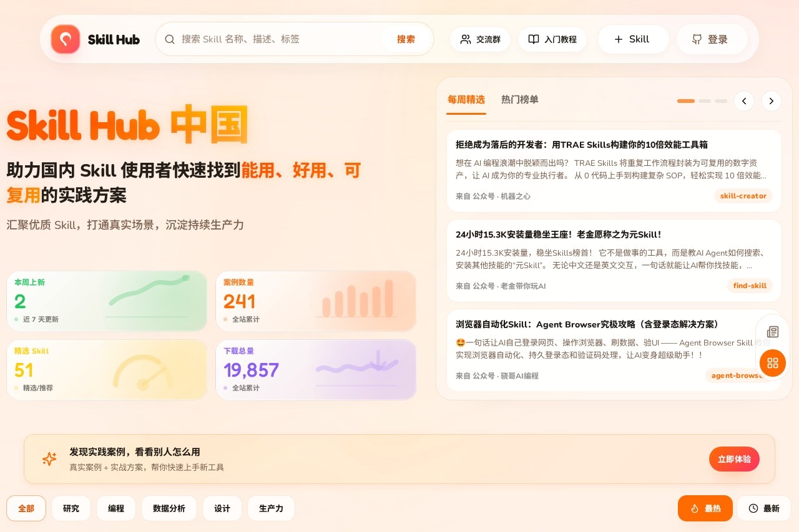Screen dimensions: 799x532
Task: Click the 立即体验 button
Action: point(734,459)
